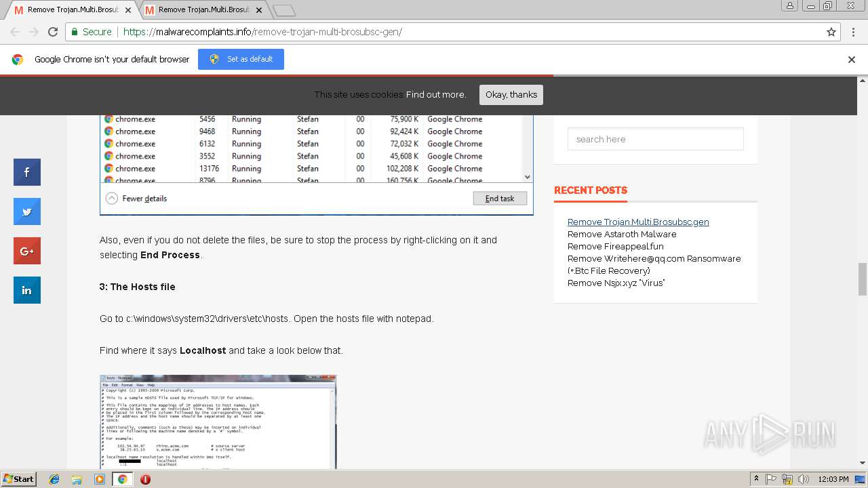Close the first Remove Trojan tab
The width and height of the screenshot is (868, 488).
coord(128,10)
